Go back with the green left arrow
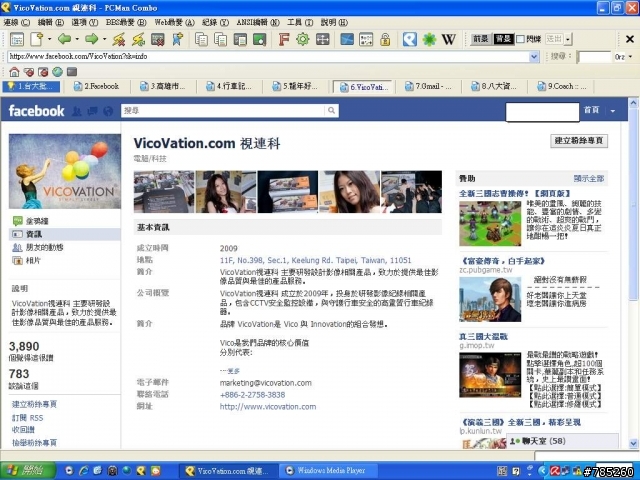Image resolution: width=640 pixels, height=480 pixels. point(64,39)
